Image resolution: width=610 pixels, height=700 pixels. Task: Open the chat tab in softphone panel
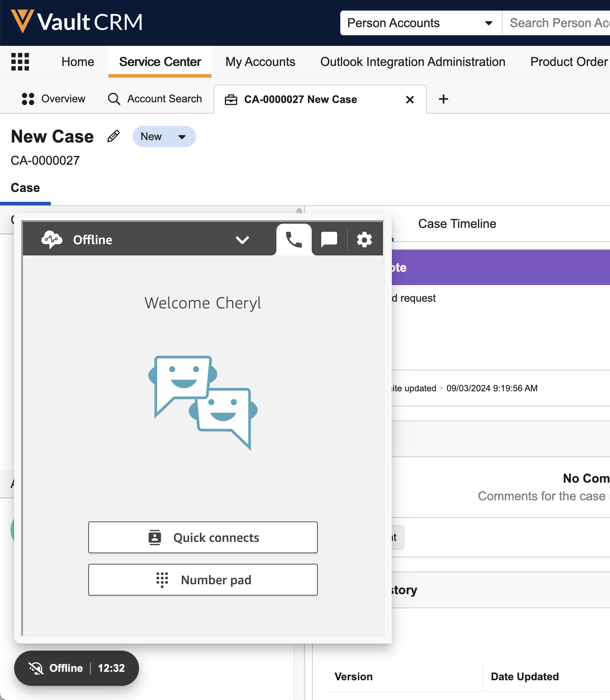pos(329,240)
